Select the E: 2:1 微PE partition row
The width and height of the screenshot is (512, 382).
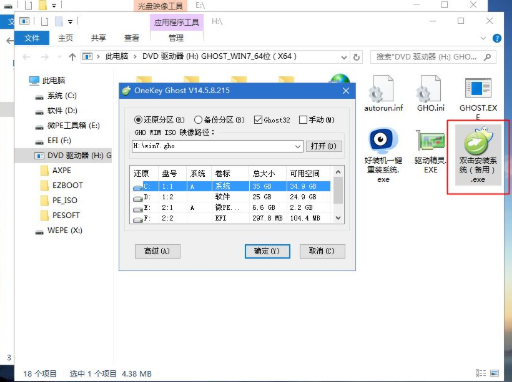pyautogui.click(x=231, y=207)
